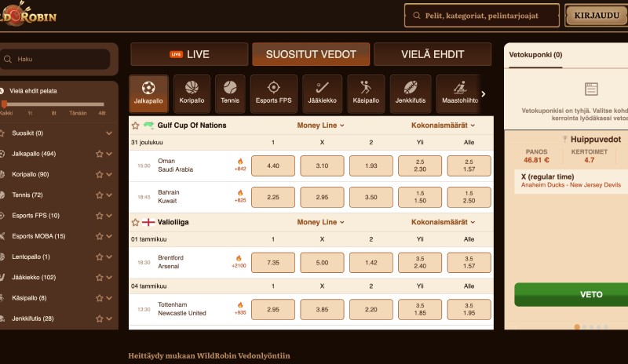Screen dimensions: 628x364
Task: Click the Haku sidebar search field
Action: (55, 60)
